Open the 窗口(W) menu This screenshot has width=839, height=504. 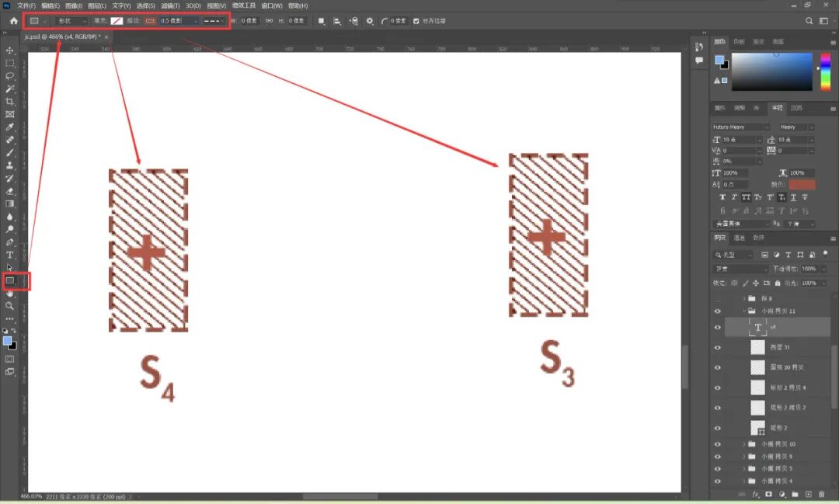(272, 6)
